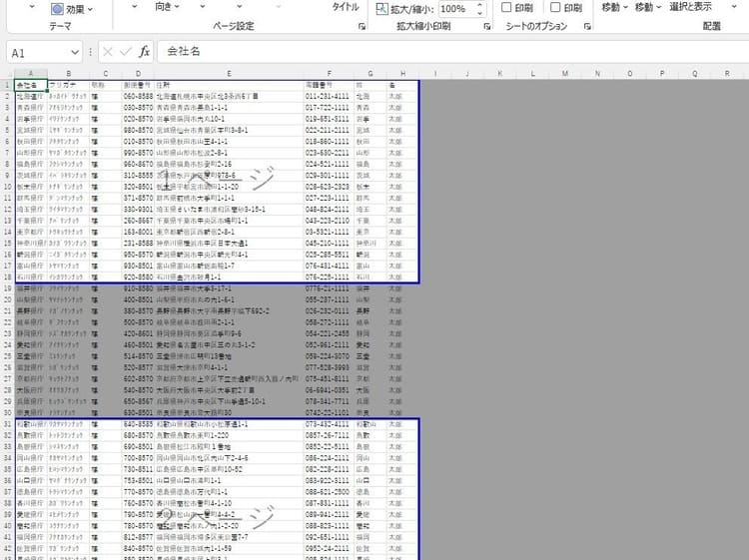This screenshot has width=749, height=560.
Task: Click cell 北海道庁 in row 2
Action: 31,97
